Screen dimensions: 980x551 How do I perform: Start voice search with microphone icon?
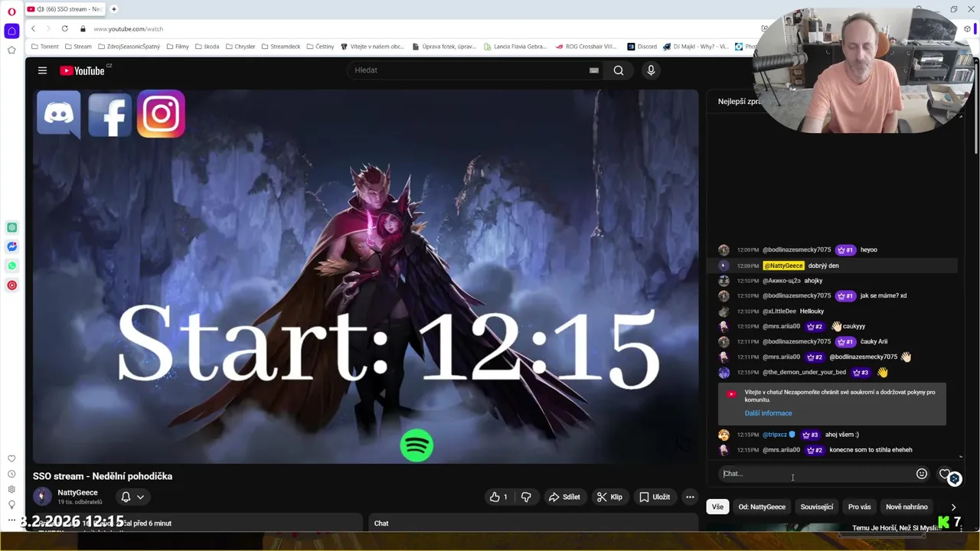651,70
